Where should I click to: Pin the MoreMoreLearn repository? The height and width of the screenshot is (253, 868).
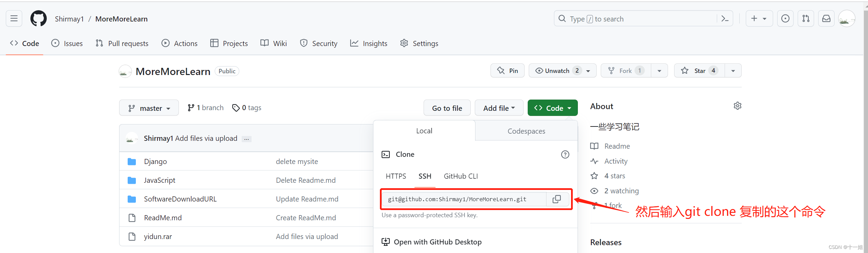coord(507,71)
